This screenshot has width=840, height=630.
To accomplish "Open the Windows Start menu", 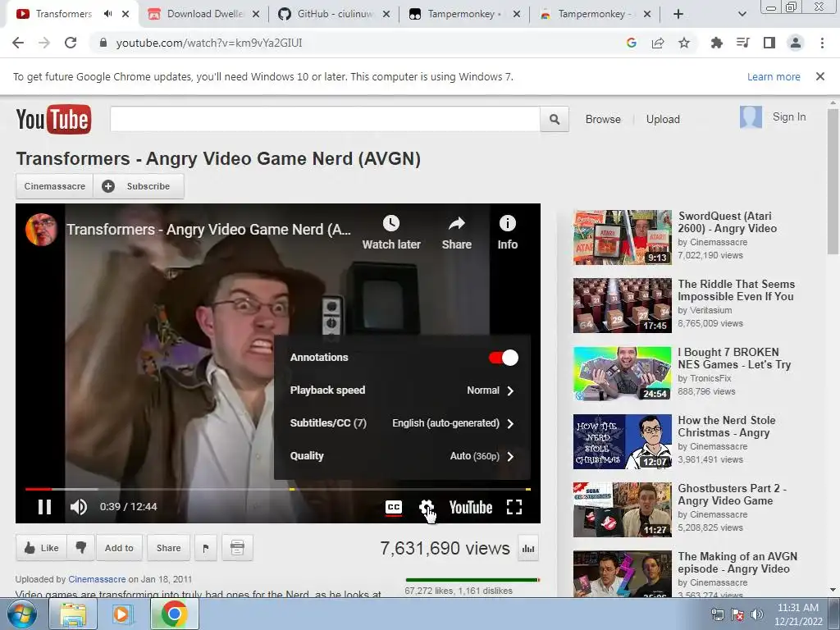I will point(22,614).
